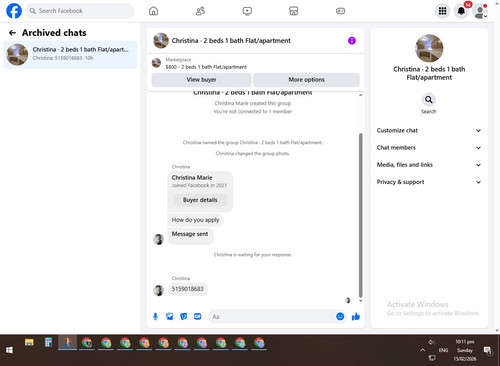
Task: Open the notifications bell
Action: pyautogui.click(x=461, y=11)
